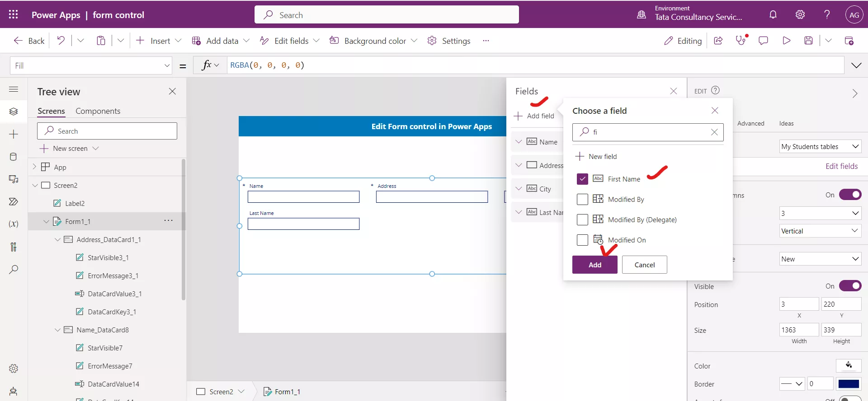Check the Modified On checkbox
868x401 pixels.
(x=582, y=240)
